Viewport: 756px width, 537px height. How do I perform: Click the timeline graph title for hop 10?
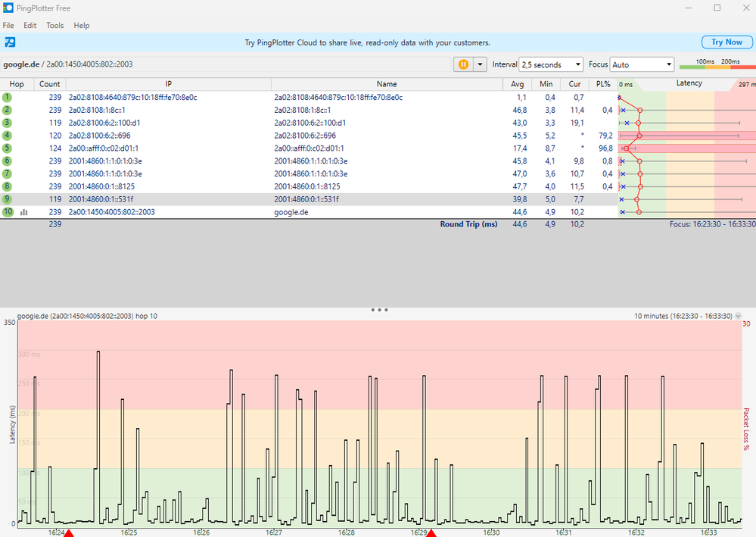87,316
